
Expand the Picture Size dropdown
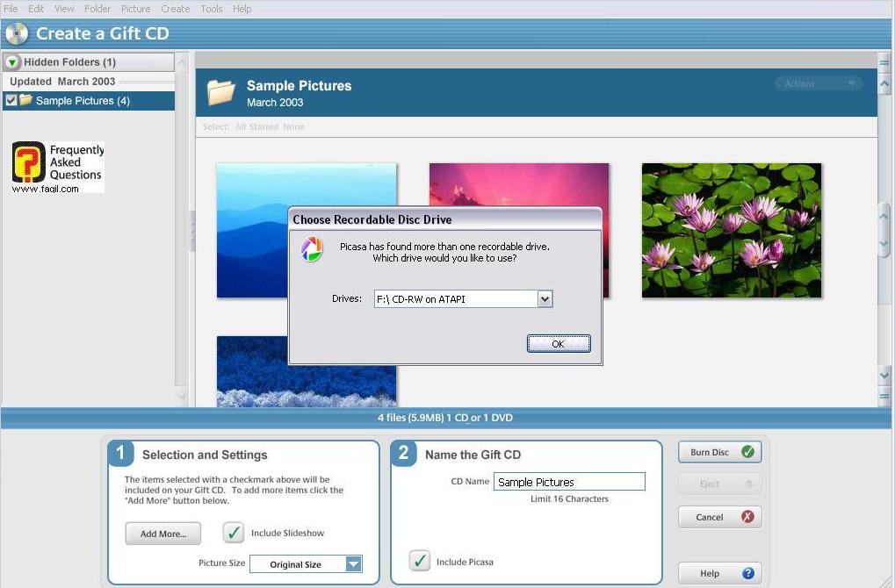(x=353, y=564)
